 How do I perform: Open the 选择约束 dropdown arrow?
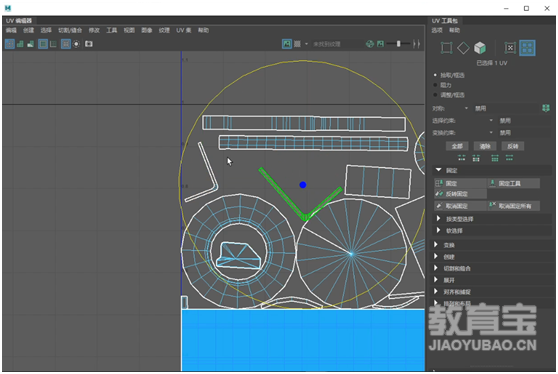(491, 121)
